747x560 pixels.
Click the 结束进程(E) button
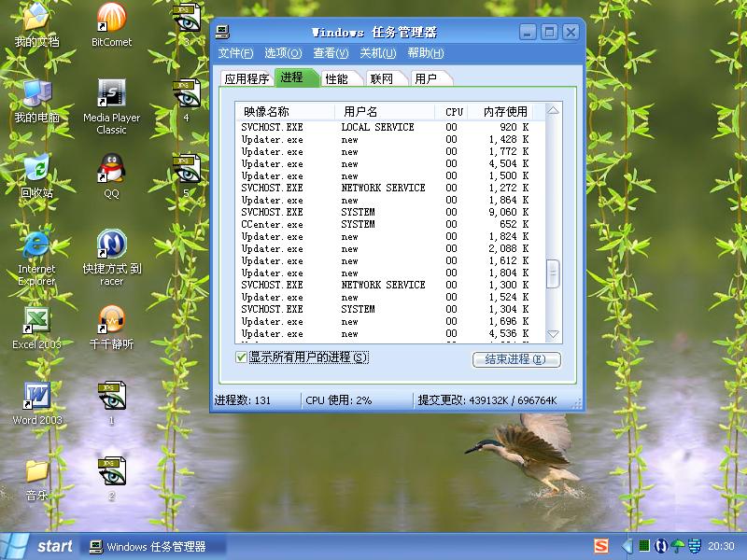tap(516, 359)
